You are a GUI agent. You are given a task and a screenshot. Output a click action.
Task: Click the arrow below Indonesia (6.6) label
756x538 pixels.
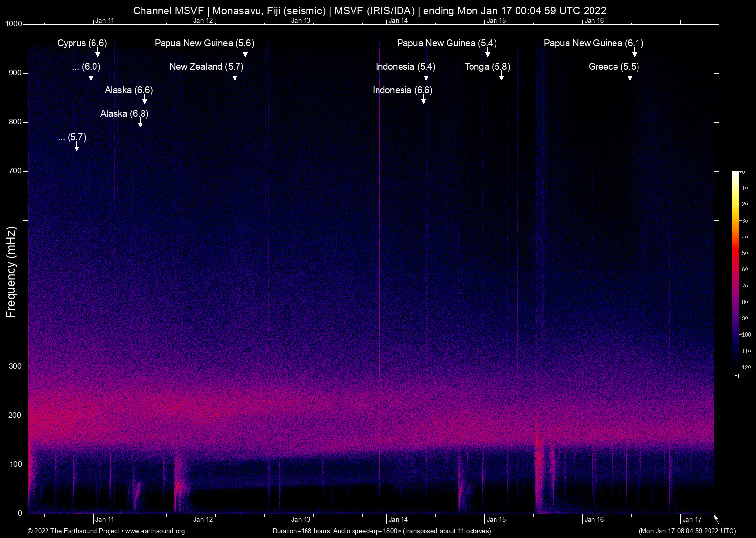(x=424, y=100)
